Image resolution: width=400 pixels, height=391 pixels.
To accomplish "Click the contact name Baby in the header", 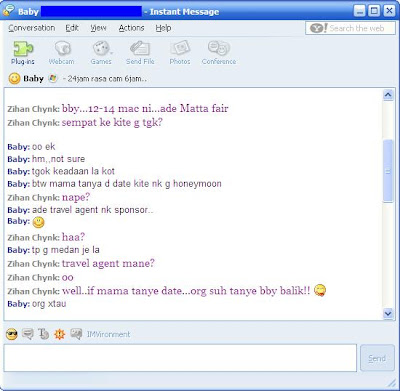I will coord(33,79).
